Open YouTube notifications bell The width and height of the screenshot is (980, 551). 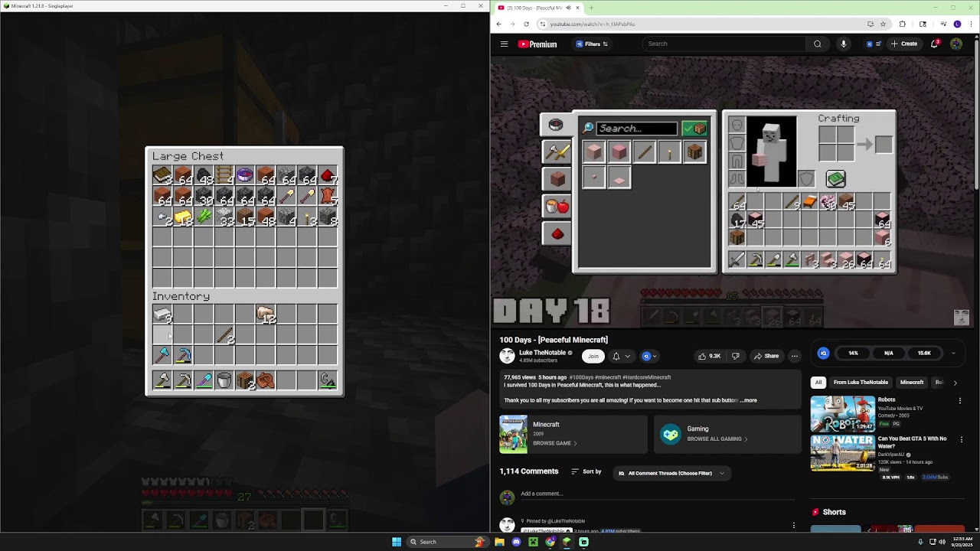(934, 44)
